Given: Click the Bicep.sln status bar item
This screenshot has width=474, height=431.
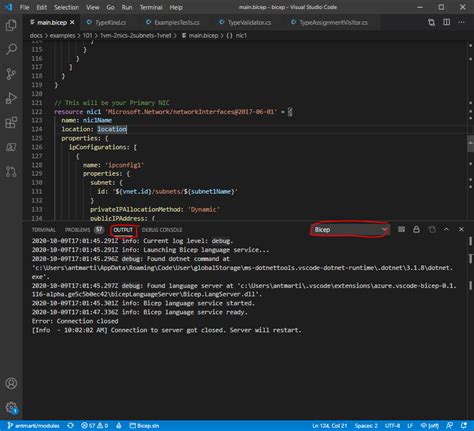Looking at the screenshot, I should (x=144, y=426).
